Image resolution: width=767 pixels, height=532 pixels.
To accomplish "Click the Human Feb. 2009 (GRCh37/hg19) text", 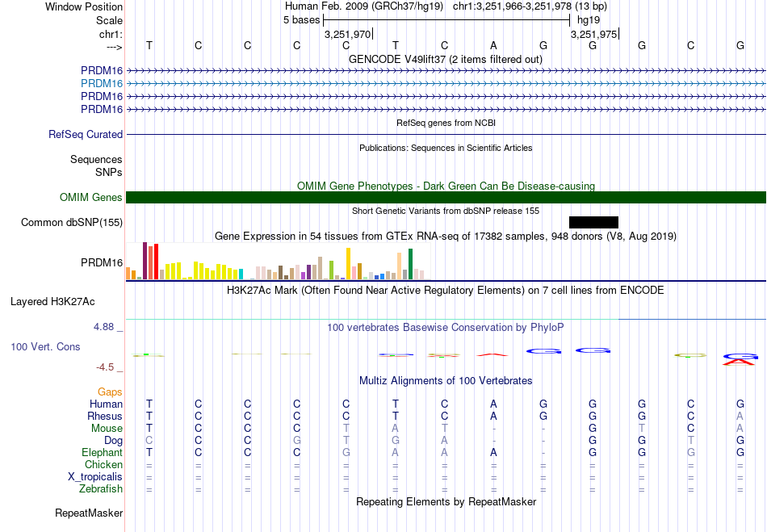I will [364, 6].
